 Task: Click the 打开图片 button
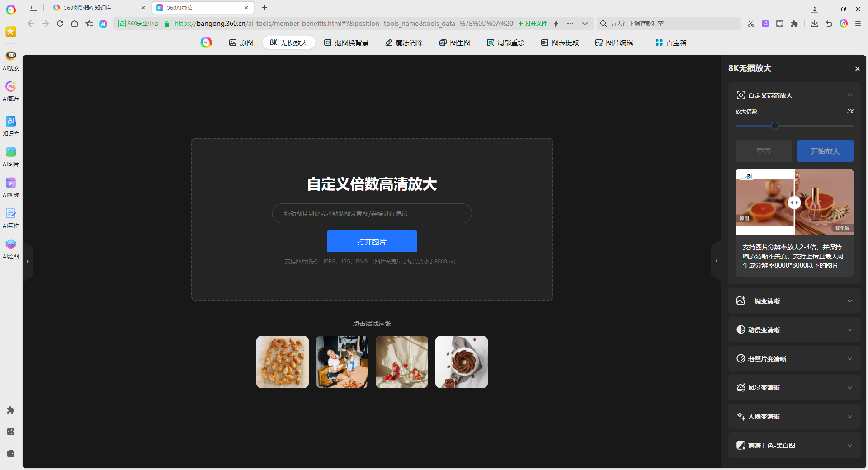(x=372, y=241)
